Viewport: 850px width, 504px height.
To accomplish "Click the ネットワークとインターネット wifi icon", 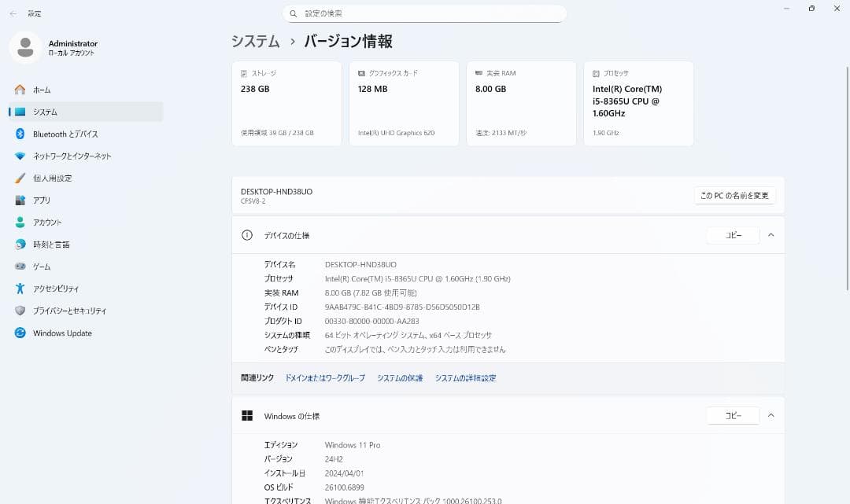I will pyautogui.click(x=20, y=156).
